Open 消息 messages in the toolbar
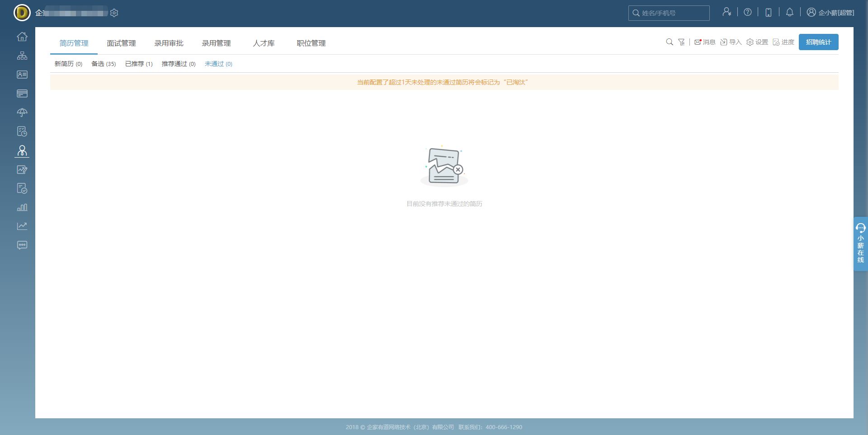Viewport: 868px width, 435px height. tap(705, 42)
